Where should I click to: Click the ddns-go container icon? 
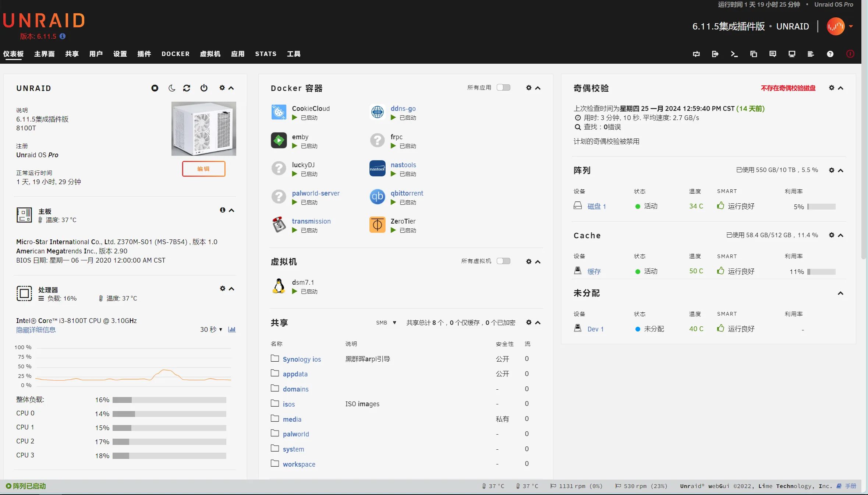[x=378, y=112]
